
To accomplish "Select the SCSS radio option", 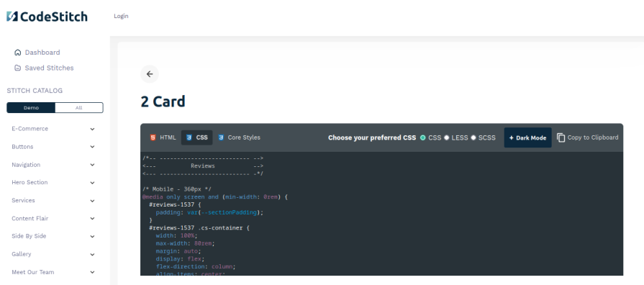I will [x=473, y=138].
